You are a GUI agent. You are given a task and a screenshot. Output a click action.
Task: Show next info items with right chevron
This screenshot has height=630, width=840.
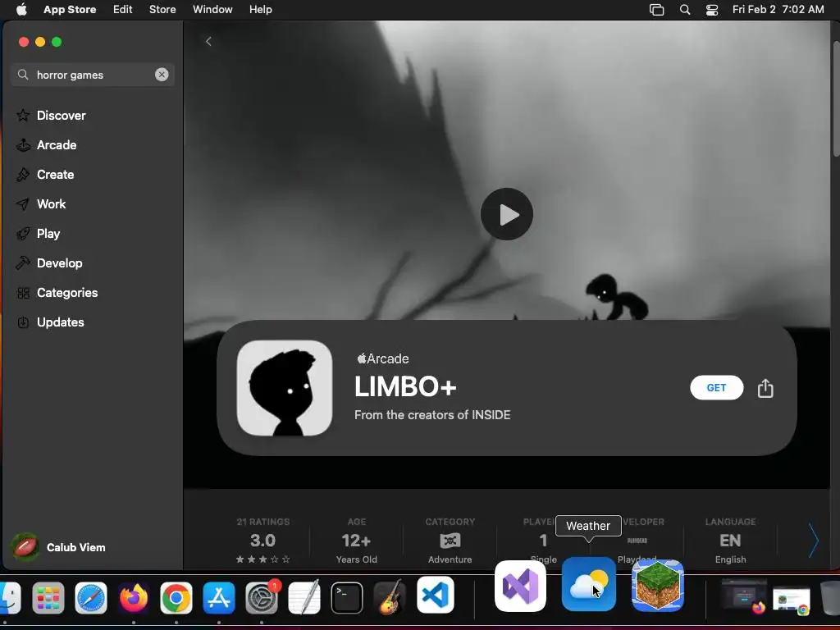click(x=813, y=540)
